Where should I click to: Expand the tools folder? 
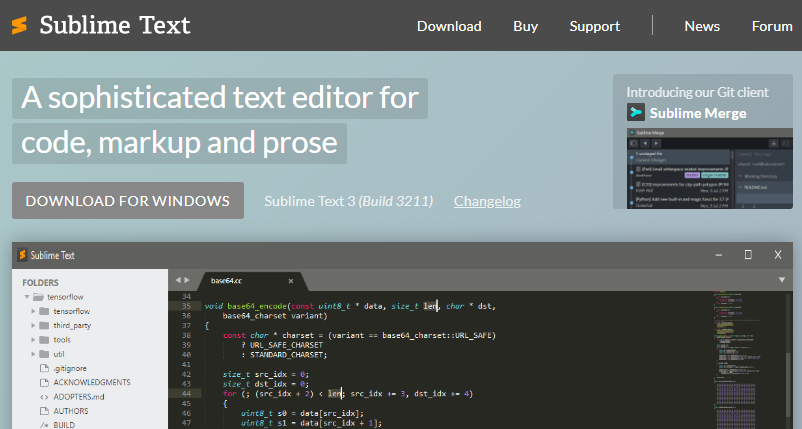click(33, 340)
